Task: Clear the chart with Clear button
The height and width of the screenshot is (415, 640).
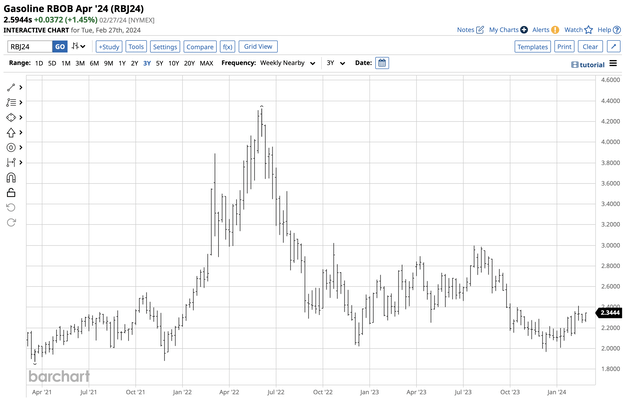Action: tap(590, 47)
